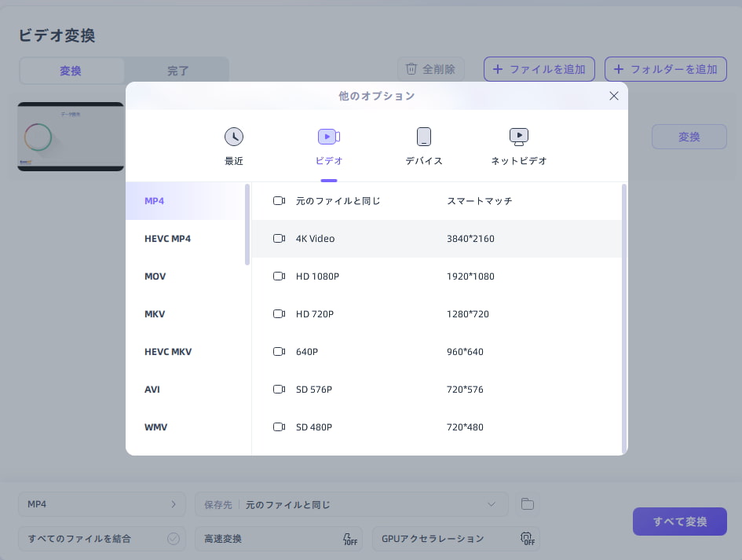This screenshot has height=560, width=742.
Task: Select the 変換 tab
Action: click(x=70, y=70)
